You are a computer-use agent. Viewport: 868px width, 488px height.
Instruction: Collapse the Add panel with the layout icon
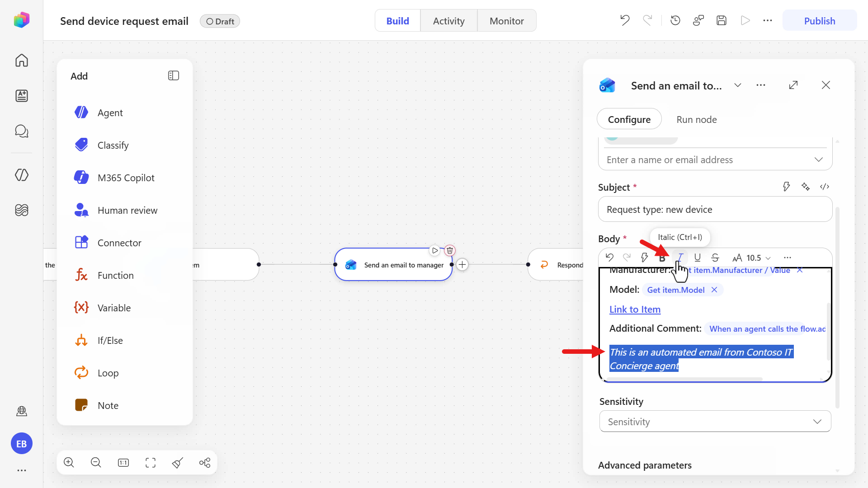pyautogui.click(x=174, y=76)
